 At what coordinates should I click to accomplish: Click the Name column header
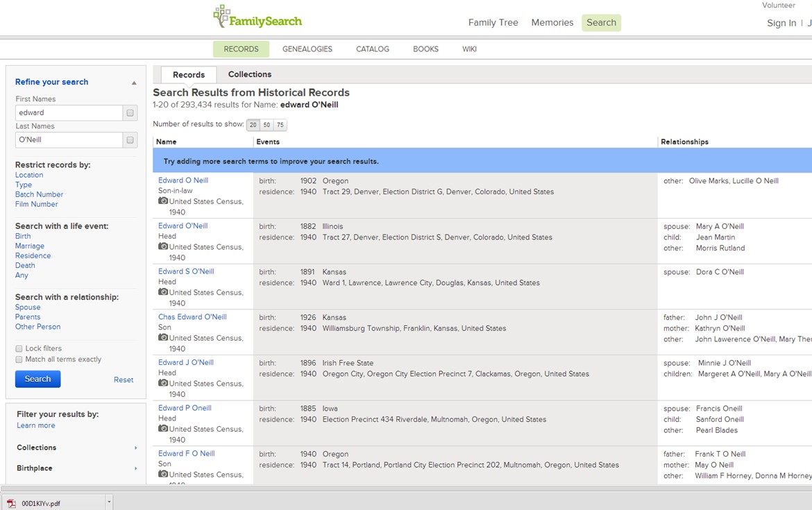click(167, 142)
